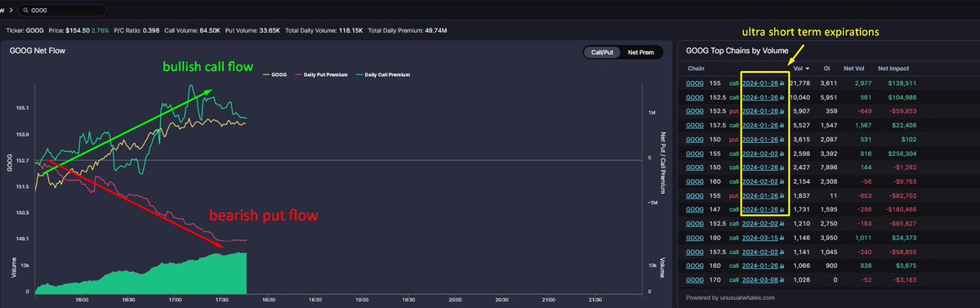Screen dimensions: 980x308
Task: Open chart icon for 150 put 2024-01-26
Action: [x=782, y=139]
